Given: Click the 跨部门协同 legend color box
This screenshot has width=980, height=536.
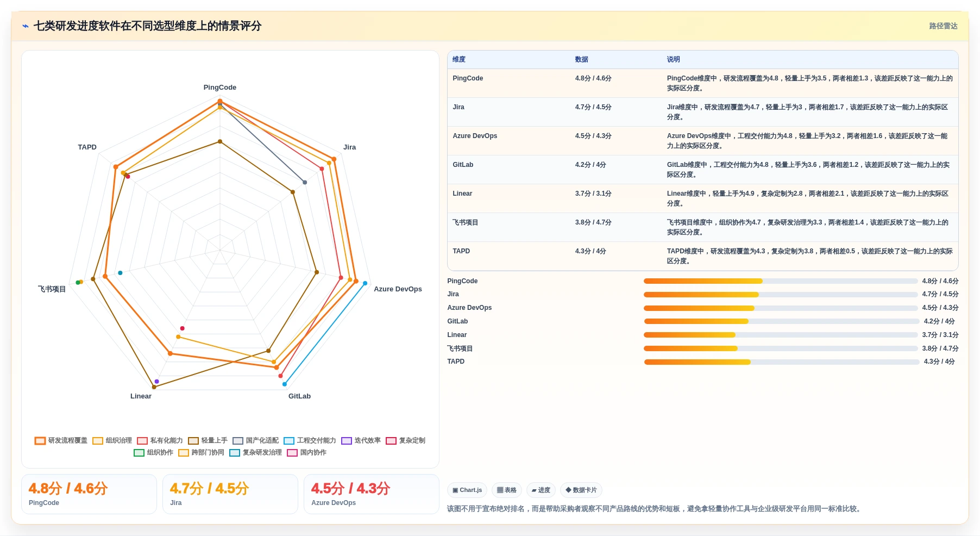Looking at the screenshot, I should (184, 452).
